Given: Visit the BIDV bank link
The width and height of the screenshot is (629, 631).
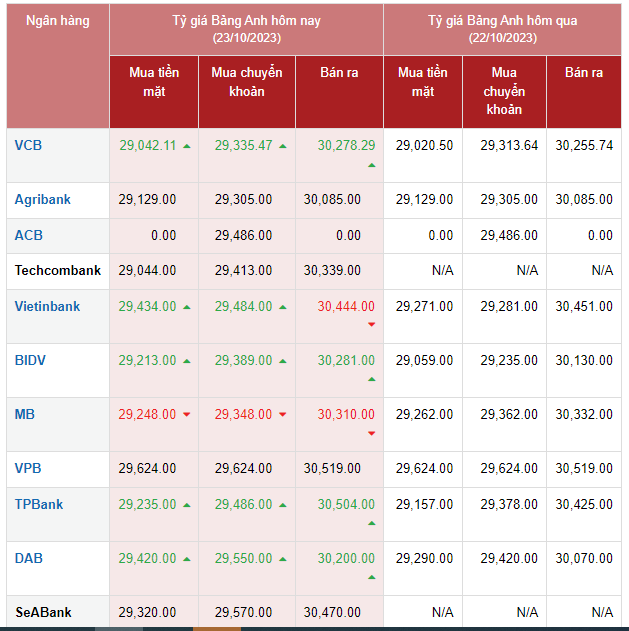Looking at the screenshot, I should pyautogui.click(x=30, y=360).
